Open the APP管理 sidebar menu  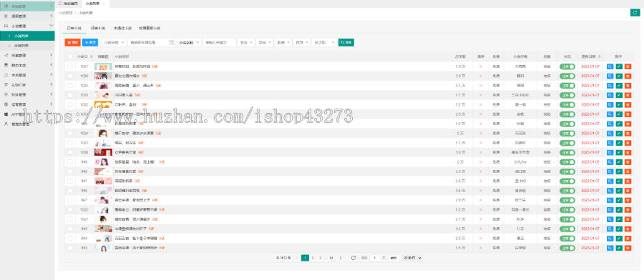(27, 114)
